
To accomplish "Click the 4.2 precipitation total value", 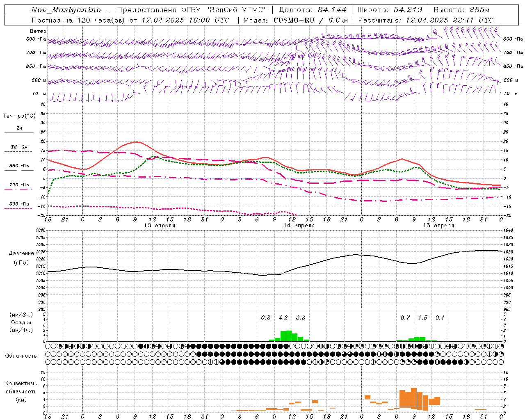I will (283, 318).
